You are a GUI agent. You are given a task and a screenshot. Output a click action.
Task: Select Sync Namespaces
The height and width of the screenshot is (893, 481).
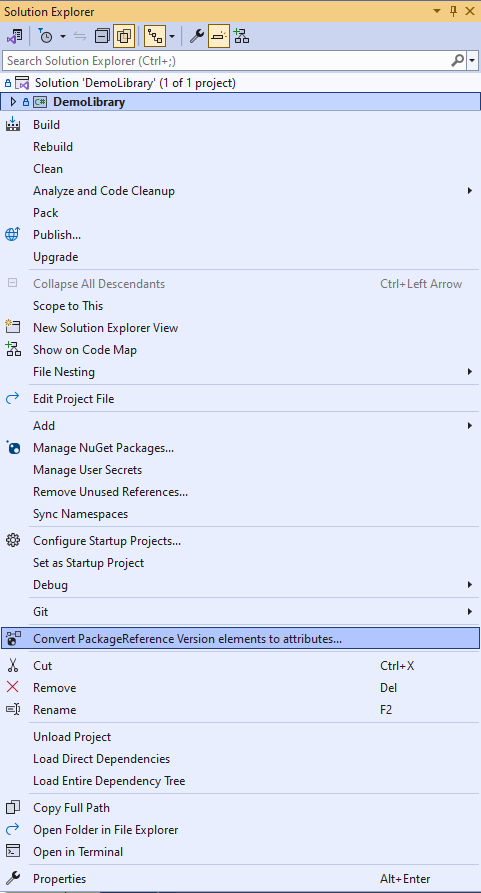[240, 514]
